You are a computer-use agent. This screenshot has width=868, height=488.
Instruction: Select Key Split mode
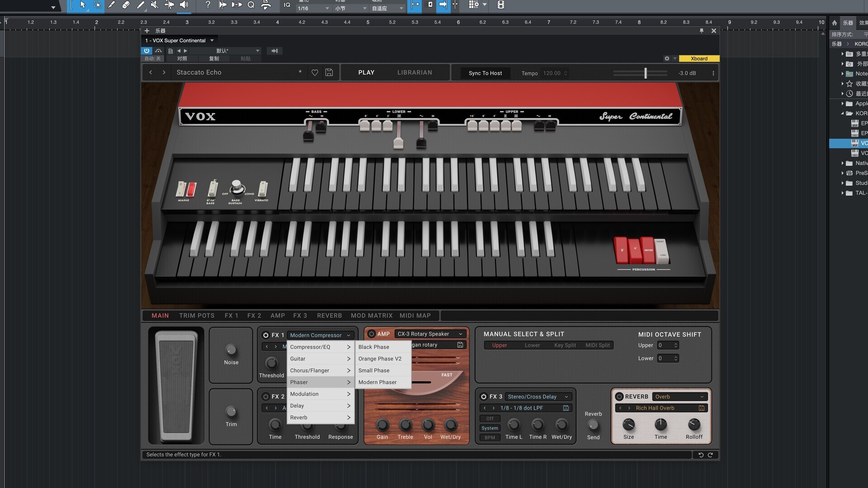[x=565, y=345]
